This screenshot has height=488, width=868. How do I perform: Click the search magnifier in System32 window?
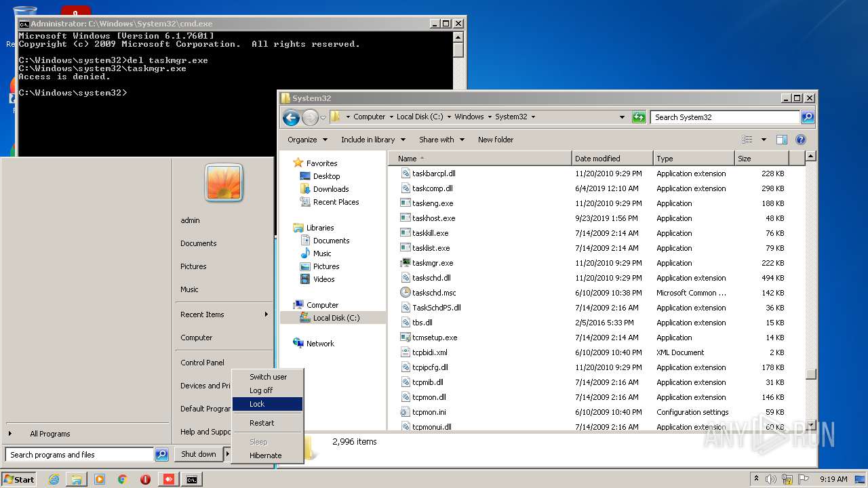pyautogui.click(x=808, y=117)
